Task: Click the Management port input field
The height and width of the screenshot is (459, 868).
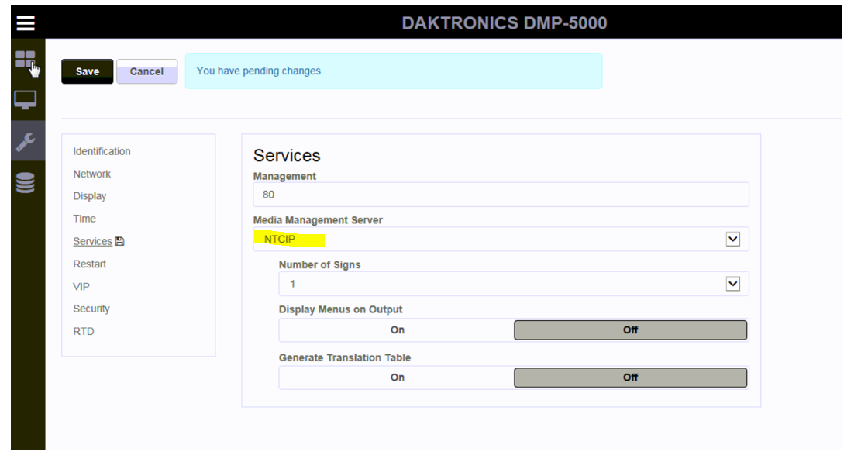Action: pos(501,195)
